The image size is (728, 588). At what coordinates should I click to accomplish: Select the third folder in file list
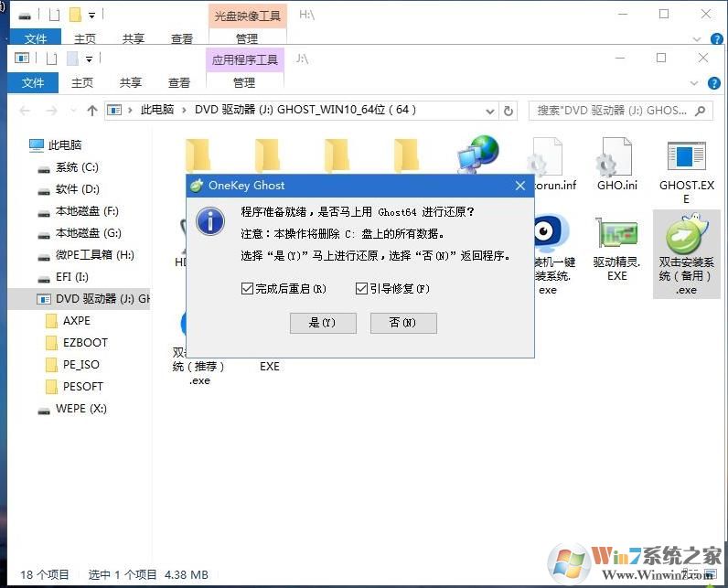[337, 156]
